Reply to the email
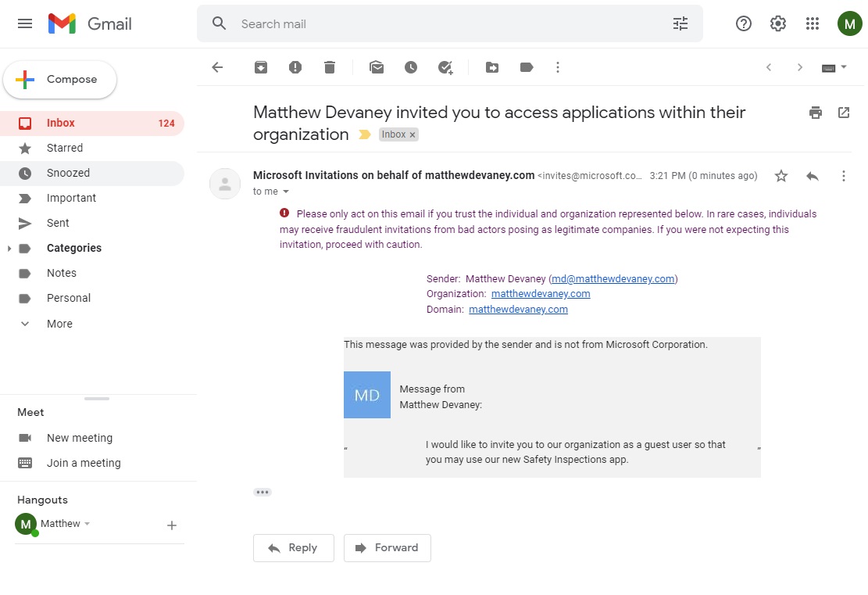This screenshot has height=595, width=868. (x=293, y=547)
